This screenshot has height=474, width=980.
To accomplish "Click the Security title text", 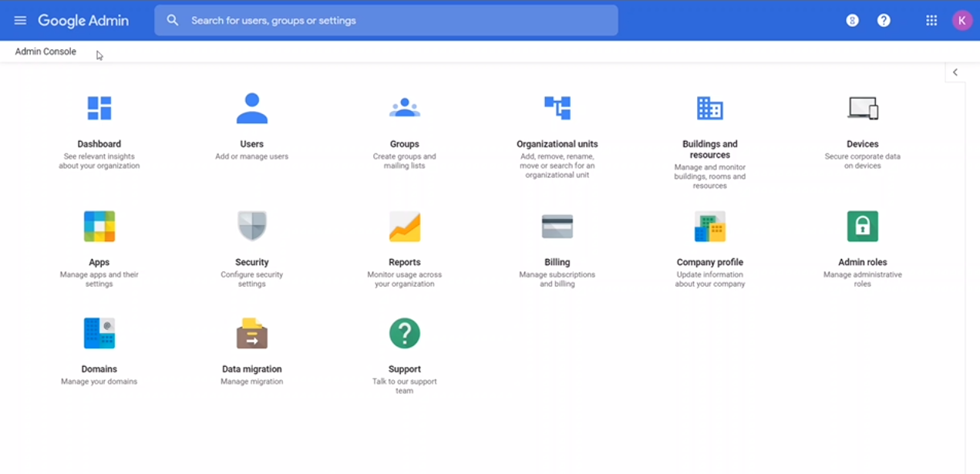I will (252, 262).
